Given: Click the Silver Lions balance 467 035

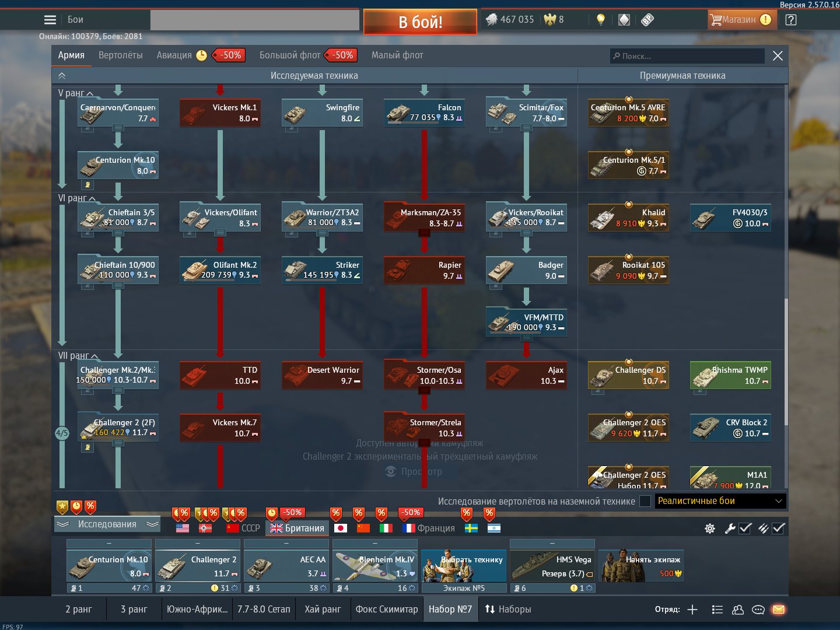Looking at the screenshot, I should (510, 20).
